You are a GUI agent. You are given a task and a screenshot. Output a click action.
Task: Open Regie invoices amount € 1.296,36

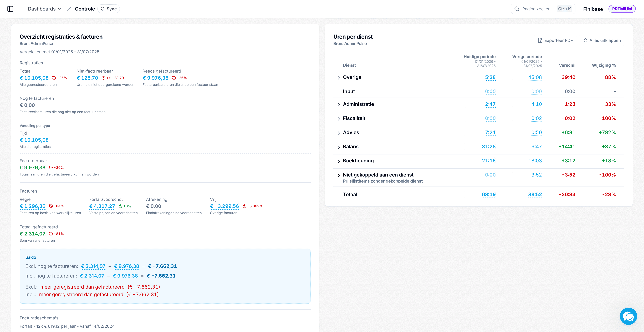pos(33,206)
